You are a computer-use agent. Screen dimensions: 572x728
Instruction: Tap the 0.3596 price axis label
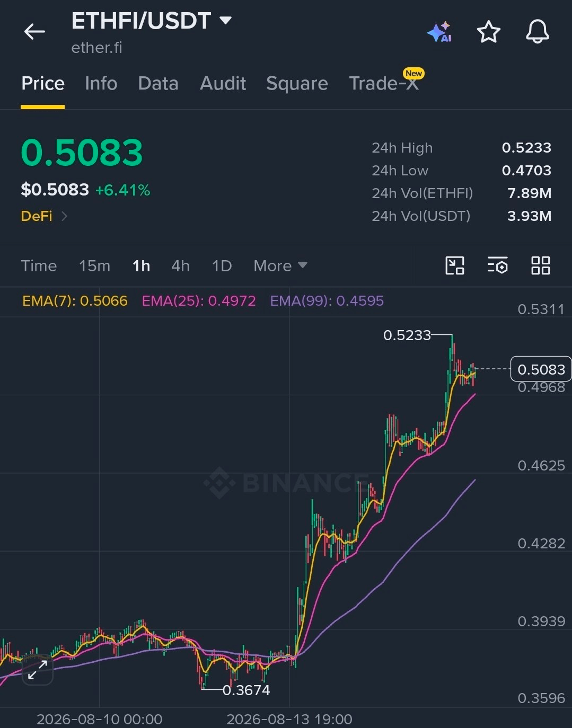[x=541, y=698]
